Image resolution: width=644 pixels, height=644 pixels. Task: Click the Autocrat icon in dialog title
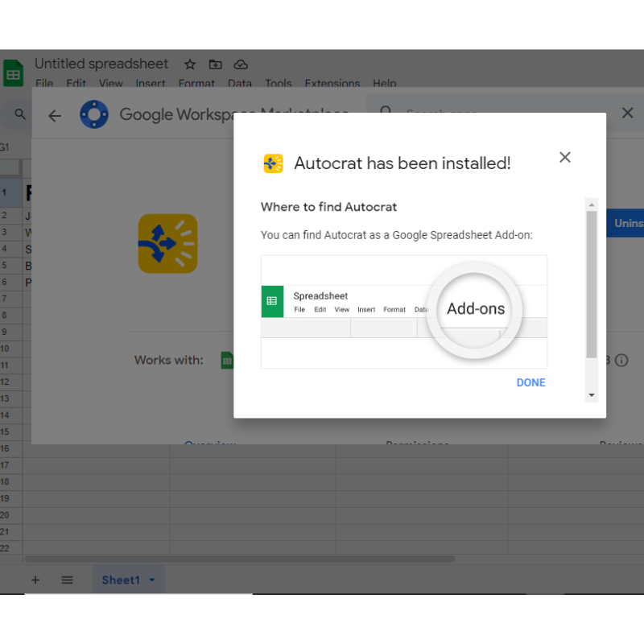point(273,163)
